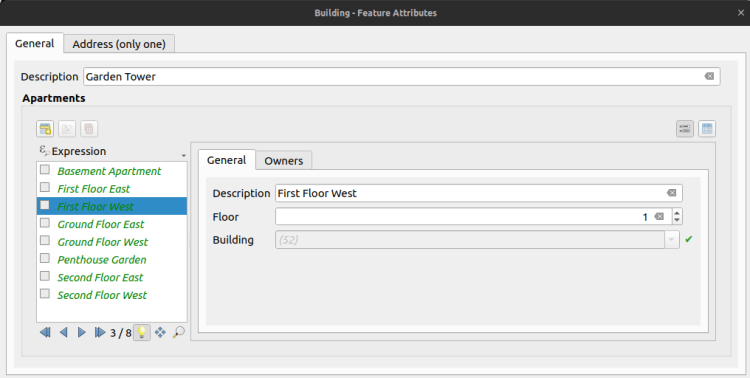Open the Expression display dropdown
This screenshot has width=750, height=378.
pyautogui.click(x=184, y=156)
